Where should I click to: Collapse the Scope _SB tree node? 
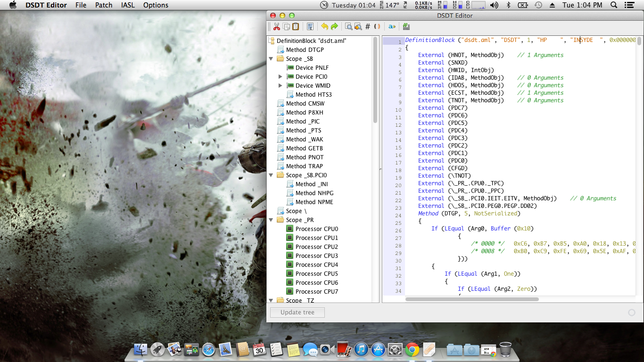[x=271, y=59]
